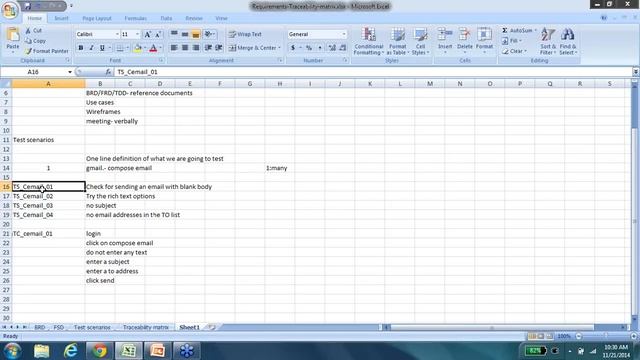This screenshot has width=640, height=360.
Task: Click the insert function fx icon
Action: (108, 72)
